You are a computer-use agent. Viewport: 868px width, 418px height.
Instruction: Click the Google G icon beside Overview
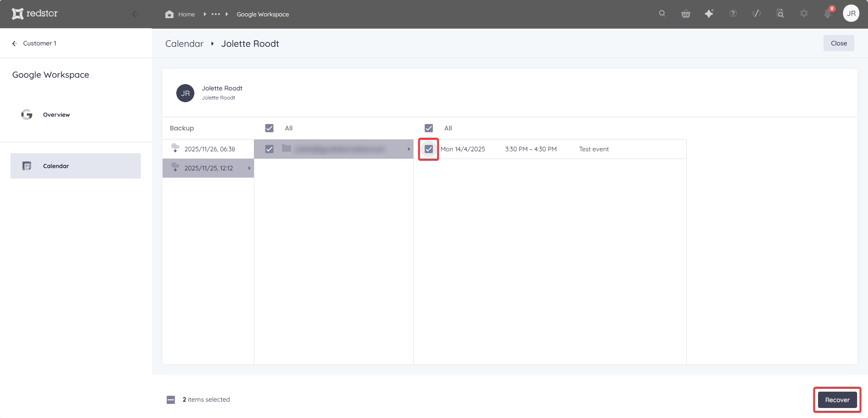(27, 114)
